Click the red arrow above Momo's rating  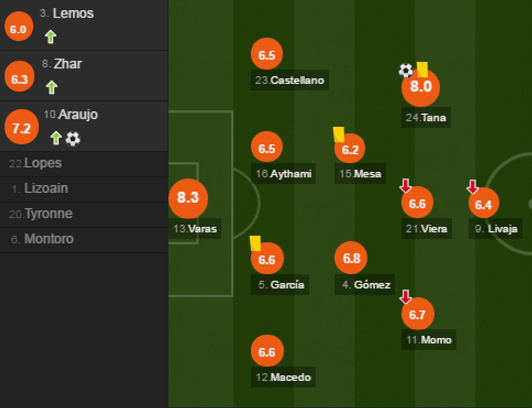click(x=406, y=297)
